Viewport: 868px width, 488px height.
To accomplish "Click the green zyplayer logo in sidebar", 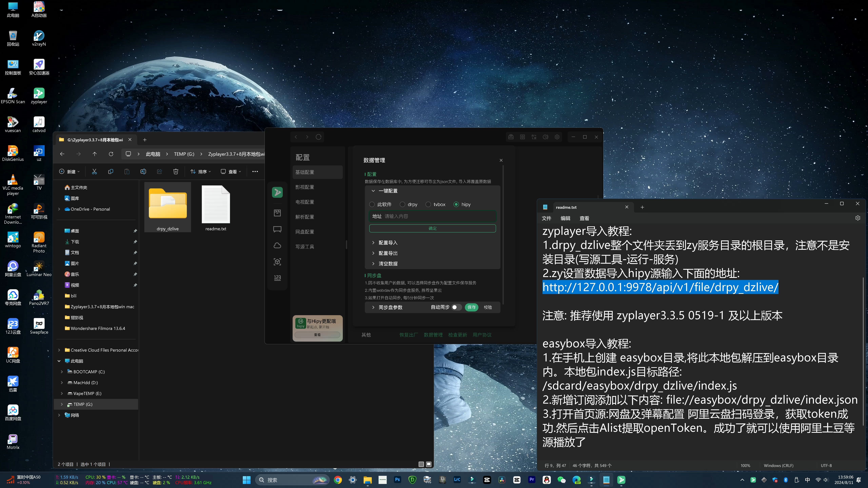I will (x=277, y=192).
